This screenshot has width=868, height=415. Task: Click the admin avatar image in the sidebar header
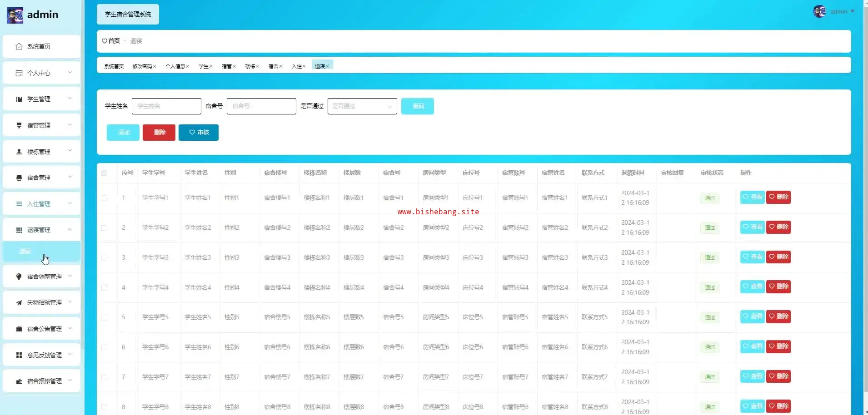(x=15, y=15)
